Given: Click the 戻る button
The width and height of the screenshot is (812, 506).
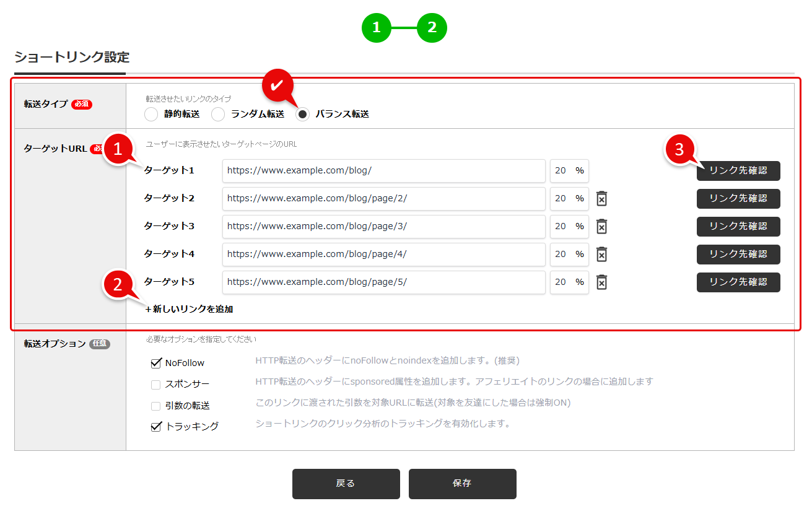Looking at the screenshot, I should [346, 484].
